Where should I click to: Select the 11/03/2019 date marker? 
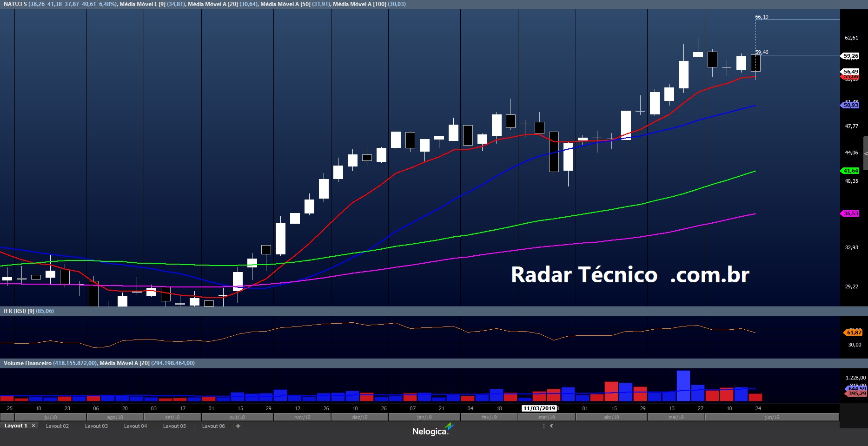539,408
